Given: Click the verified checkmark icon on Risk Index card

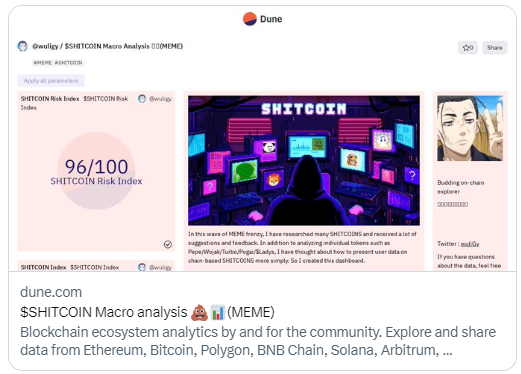Looking at the screenshot, I should tap(168, 245).
